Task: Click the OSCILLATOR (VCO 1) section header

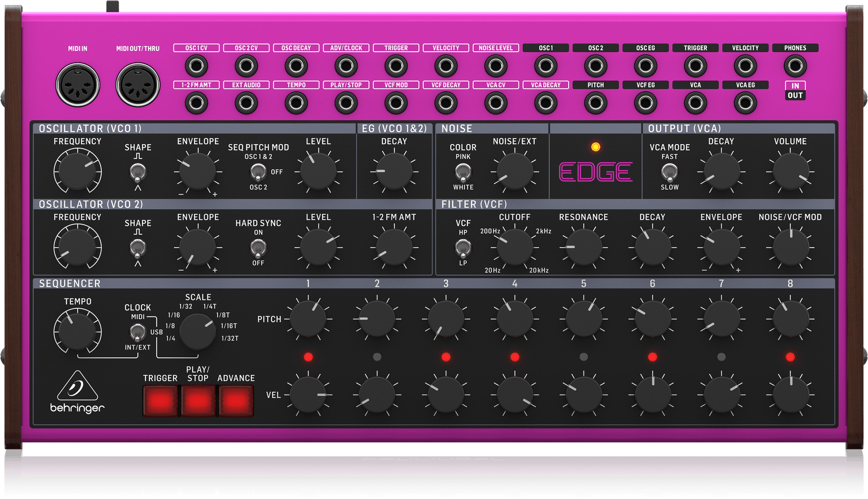Action: (89, 129)
